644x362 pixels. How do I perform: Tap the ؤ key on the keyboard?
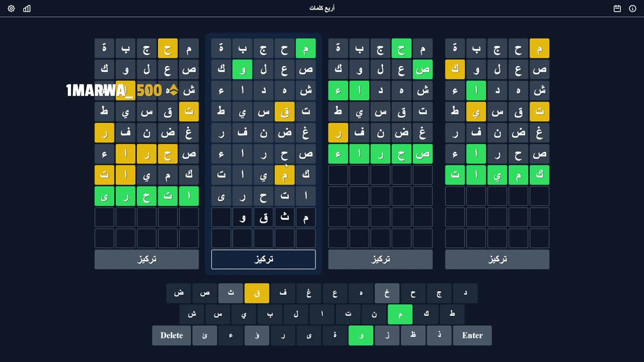coord(257,335)
